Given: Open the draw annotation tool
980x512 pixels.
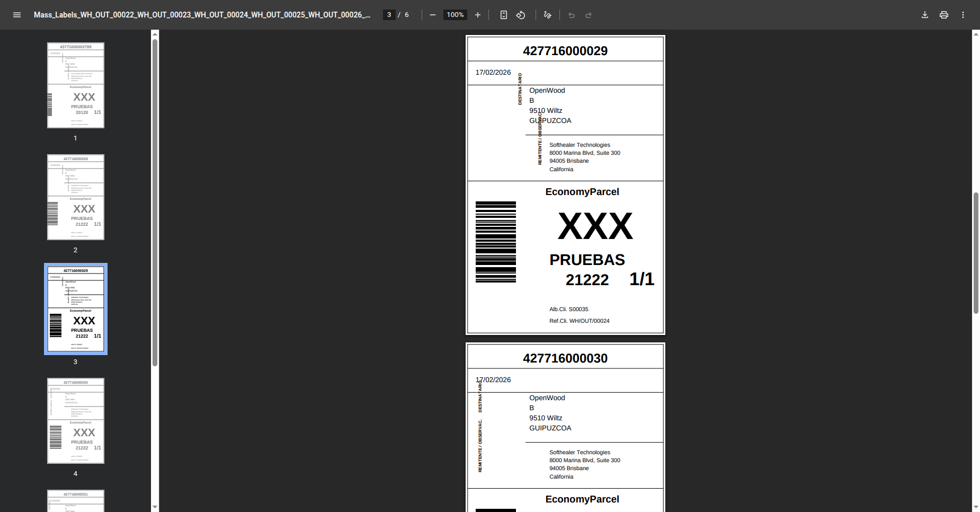Looking at the screenshot, I should click(x=548, y=15).
